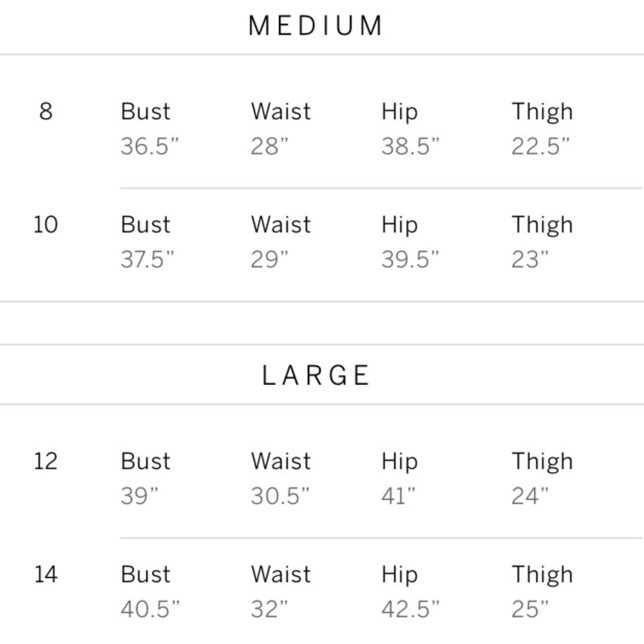Select size 12 row label

(x=46, y=461)
